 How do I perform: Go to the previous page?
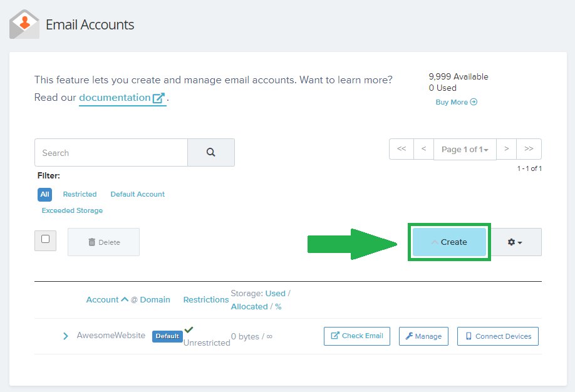[423, 149]
